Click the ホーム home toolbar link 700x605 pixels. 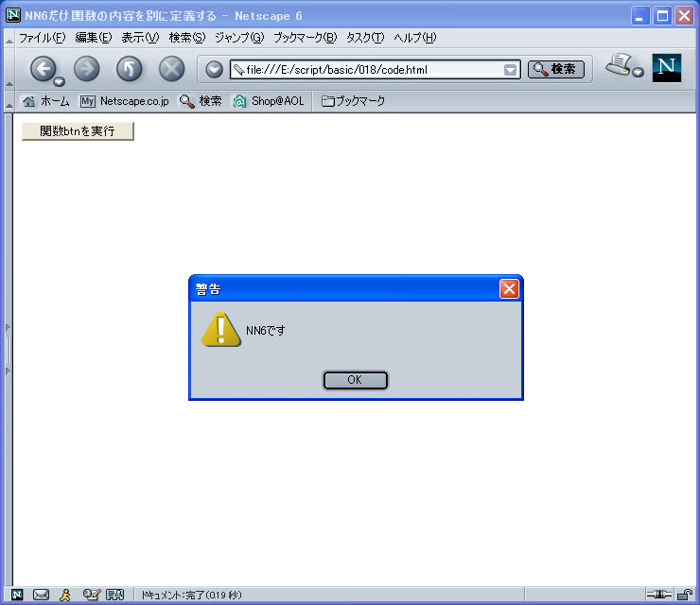click(x=46, y=101)
